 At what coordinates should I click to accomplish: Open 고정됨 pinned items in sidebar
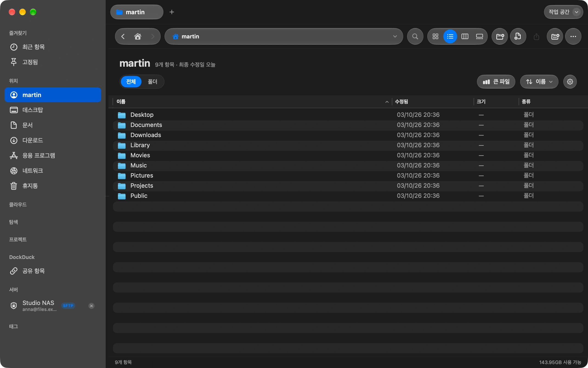53,62
